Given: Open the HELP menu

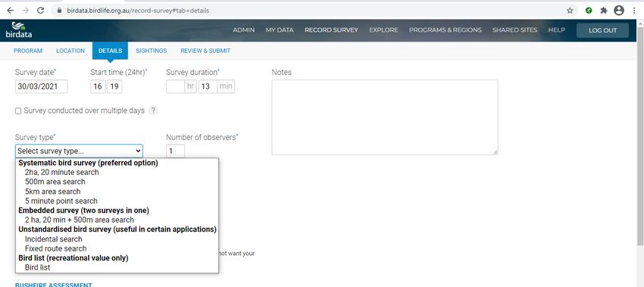Looking at the screenshot, I should click(557, 30).
